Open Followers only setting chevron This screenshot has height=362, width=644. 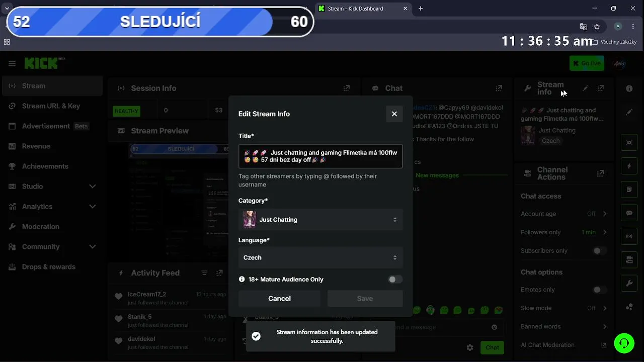pos(605,232)
